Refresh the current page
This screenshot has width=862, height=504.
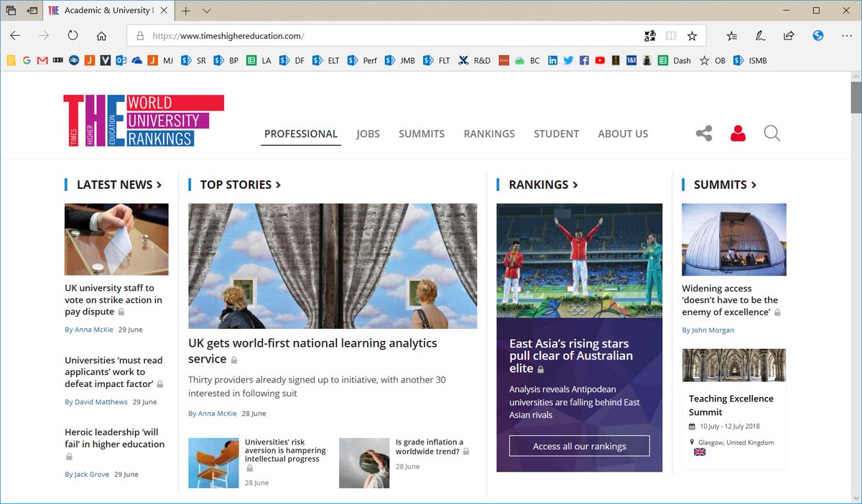click(73, 36)
